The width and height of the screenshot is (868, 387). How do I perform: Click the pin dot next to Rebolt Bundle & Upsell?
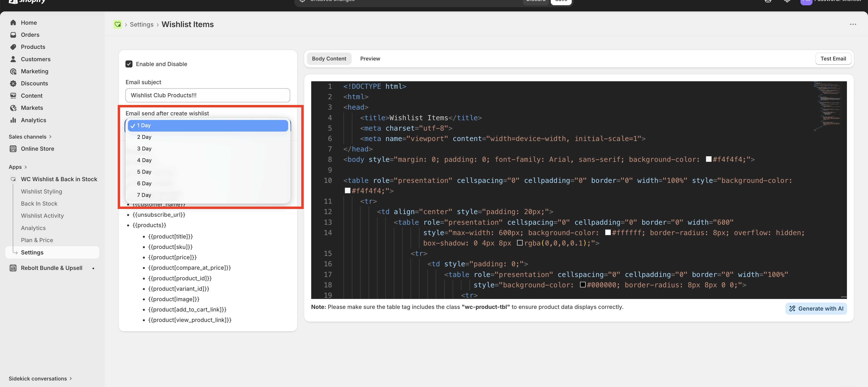(93, 268)
